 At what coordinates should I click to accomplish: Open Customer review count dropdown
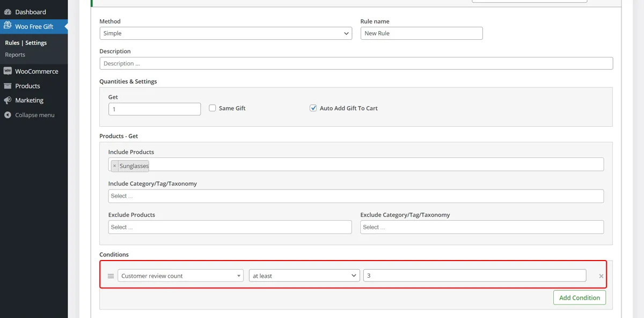point(181,276)
